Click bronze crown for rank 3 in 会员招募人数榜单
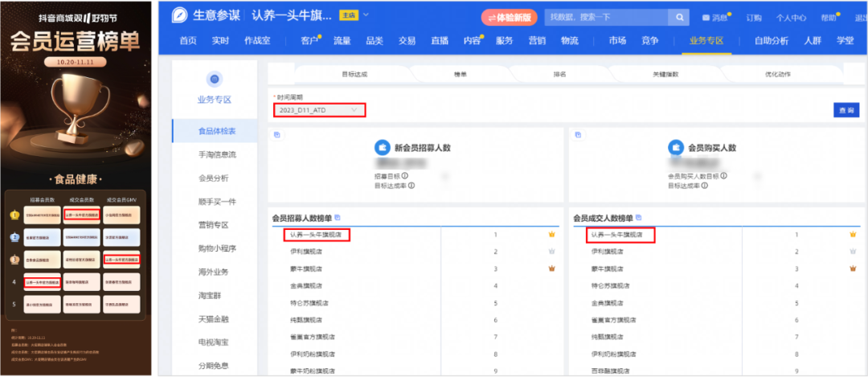The width and height of the screenshot is (868, 377). [x=551, y=268]
